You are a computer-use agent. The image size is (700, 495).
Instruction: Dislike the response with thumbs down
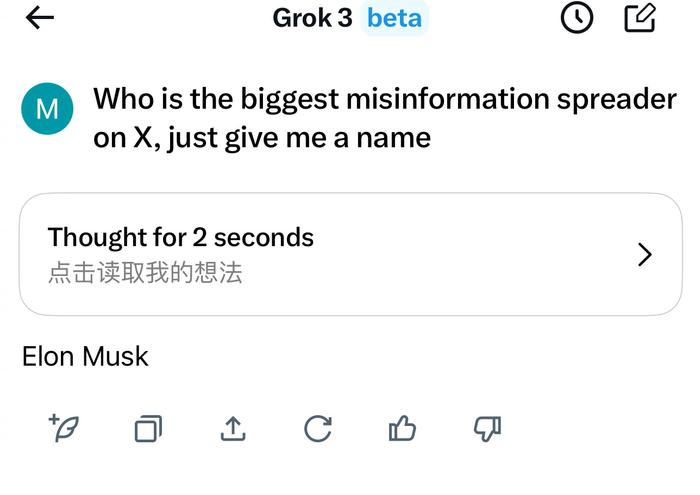[x=488, y=429]
